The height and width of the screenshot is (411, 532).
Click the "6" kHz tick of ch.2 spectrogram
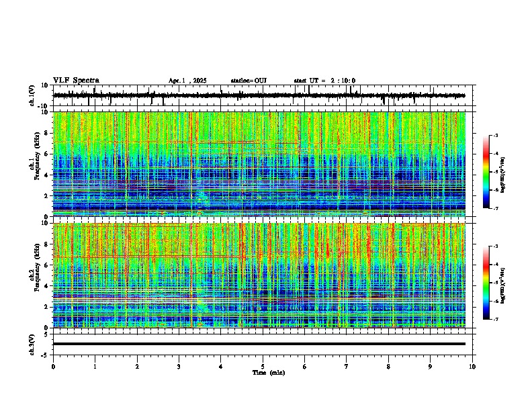47,265
